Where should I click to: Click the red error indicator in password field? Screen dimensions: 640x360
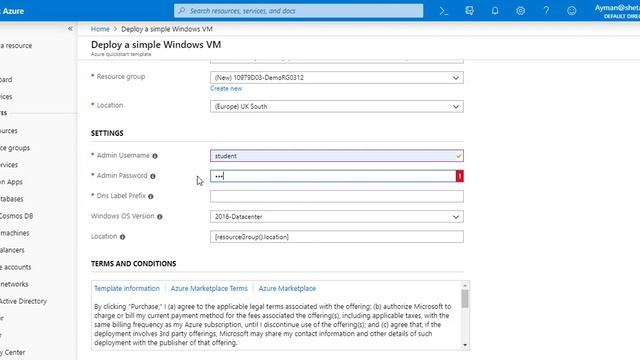(460, 176)
